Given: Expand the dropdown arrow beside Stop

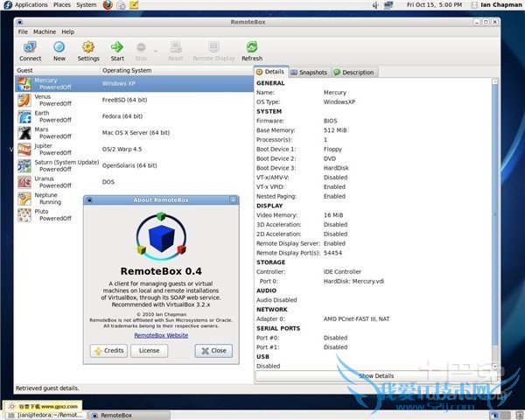Looking at the screenshot, I should click(156, 51).
